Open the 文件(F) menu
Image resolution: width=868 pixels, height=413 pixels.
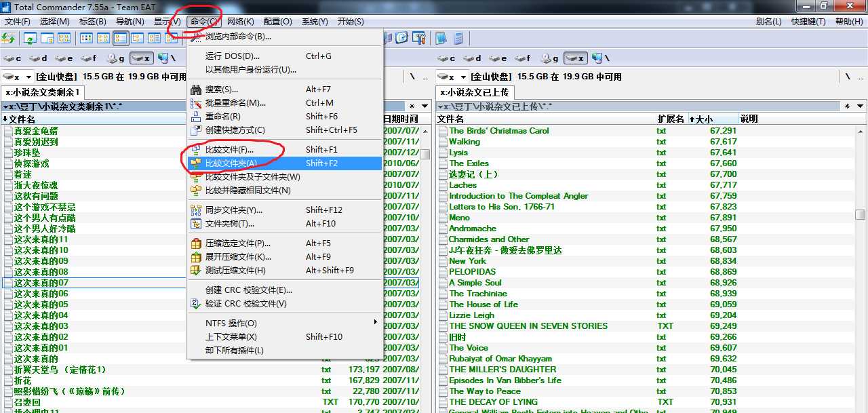pos(18,22)
